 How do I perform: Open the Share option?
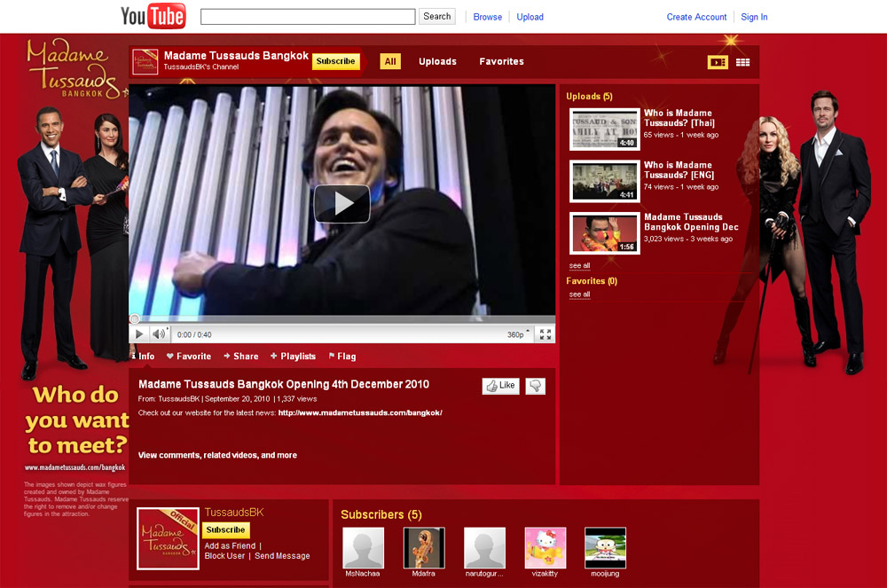point(241,357)
